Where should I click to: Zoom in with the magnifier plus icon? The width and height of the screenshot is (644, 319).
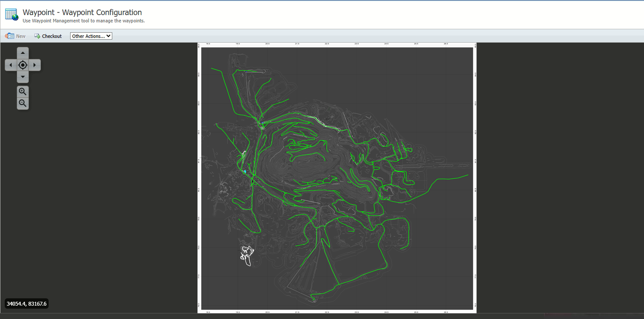[x=23, y=91]
